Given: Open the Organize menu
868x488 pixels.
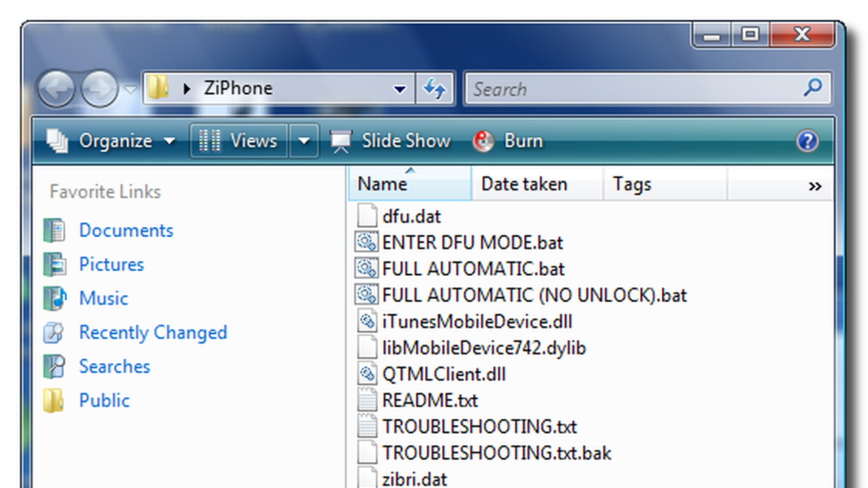Looking at the screenshot, I should coord(112,141).
